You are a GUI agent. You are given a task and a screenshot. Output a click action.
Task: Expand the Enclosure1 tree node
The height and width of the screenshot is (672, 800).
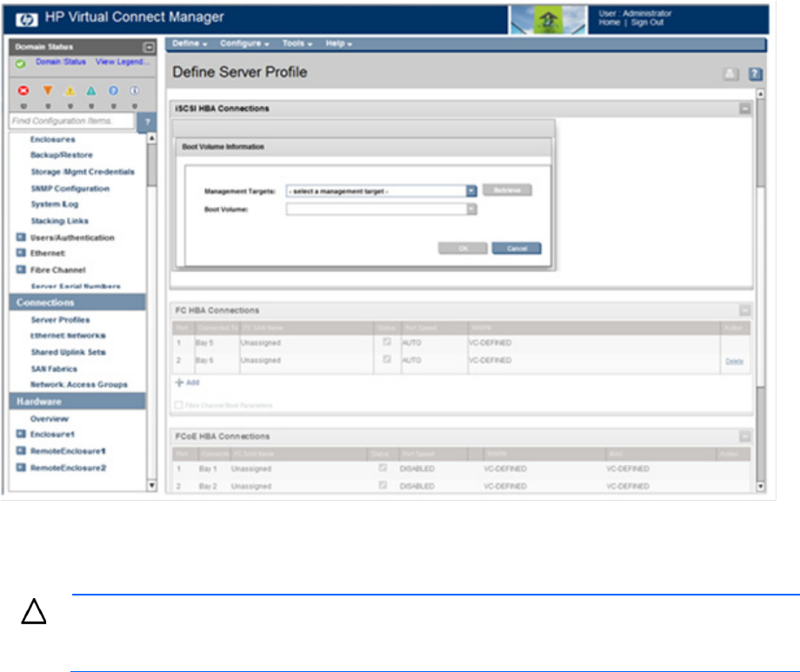pos(21,434)
